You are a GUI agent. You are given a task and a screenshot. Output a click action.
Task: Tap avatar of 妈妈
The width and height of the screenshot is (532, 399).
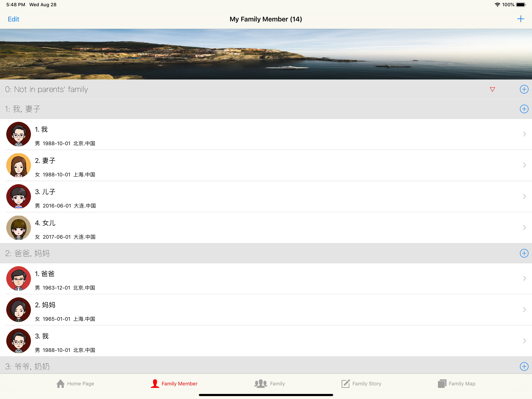18,309
